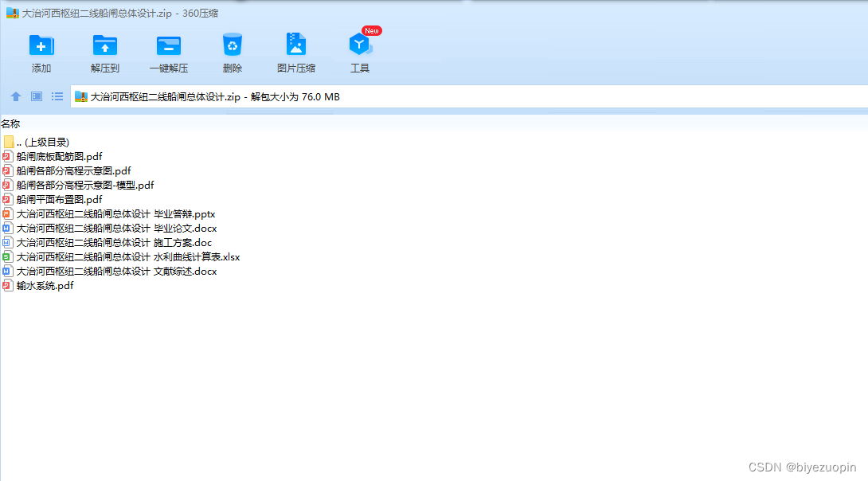Click the 删除 (Delete) trash icon
The height and width of the screenshot is (481, 868).
coord(233,53)
